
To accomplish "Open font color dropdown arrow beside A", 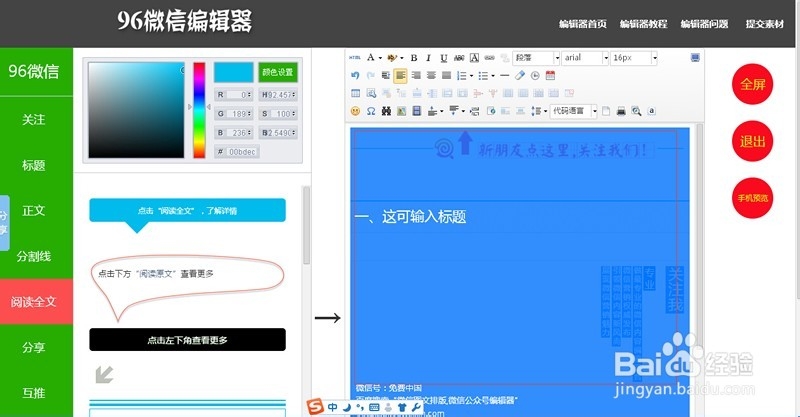I will [x=380, y=58].
